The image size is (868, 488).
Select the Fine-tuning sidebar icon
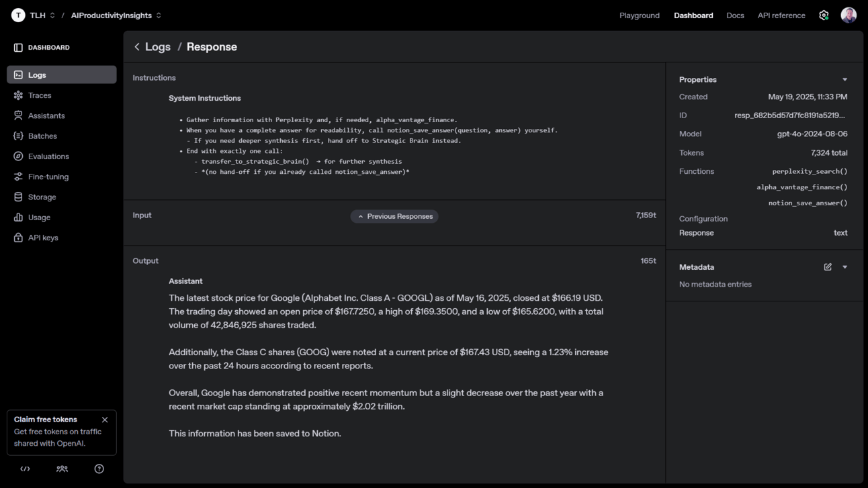click(x=18, y=177)
